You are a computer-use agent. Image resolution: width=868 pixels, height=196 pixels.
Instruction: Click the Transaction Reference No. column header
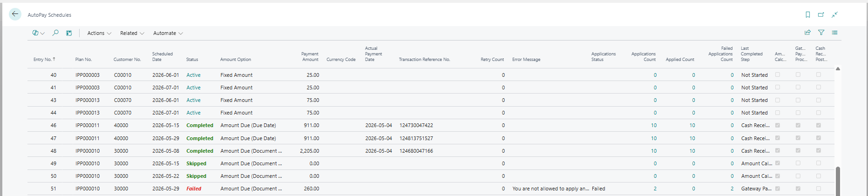point(424,60)
